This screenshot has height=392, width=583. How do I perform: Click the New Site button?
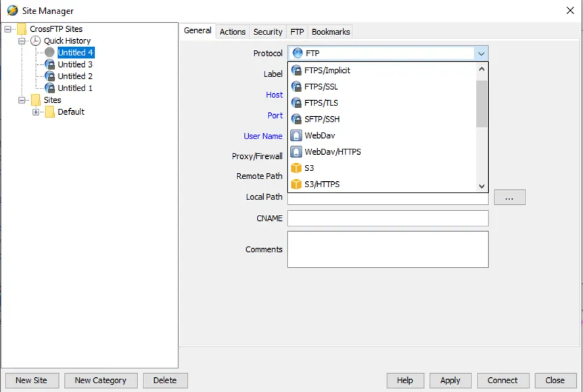[32, 381]
